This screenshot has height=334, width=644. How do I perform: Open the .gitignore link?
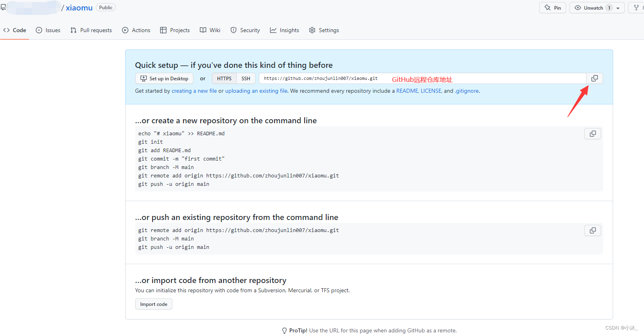[x=467, y=91]
